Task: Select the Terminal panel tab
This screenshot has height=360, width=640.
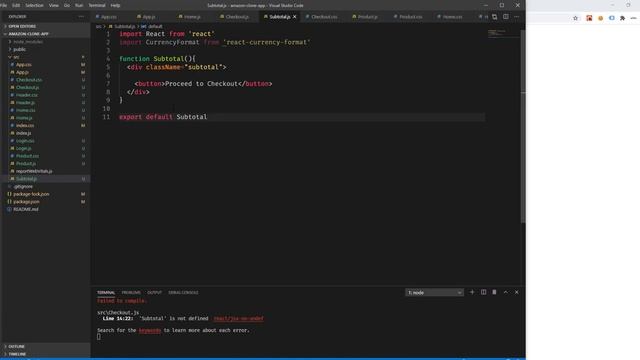Action: click(106, 293)
